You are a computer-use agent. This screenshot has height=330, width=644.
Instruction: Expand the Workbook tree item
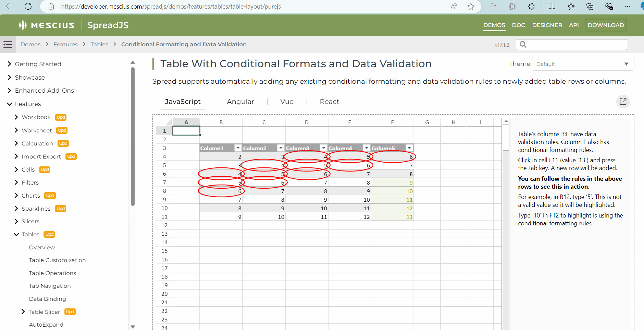[16, 117]
